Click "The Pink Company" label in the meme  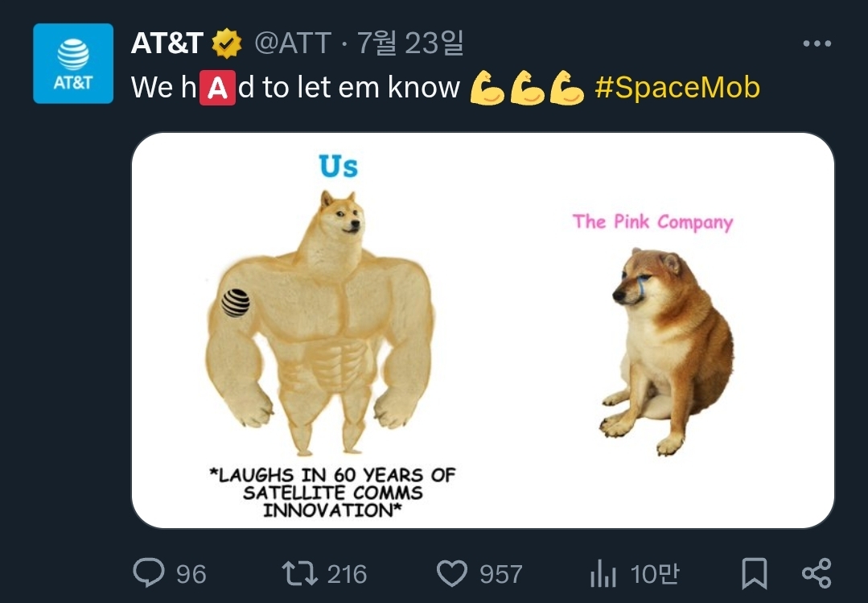click(x=652, y=222)
